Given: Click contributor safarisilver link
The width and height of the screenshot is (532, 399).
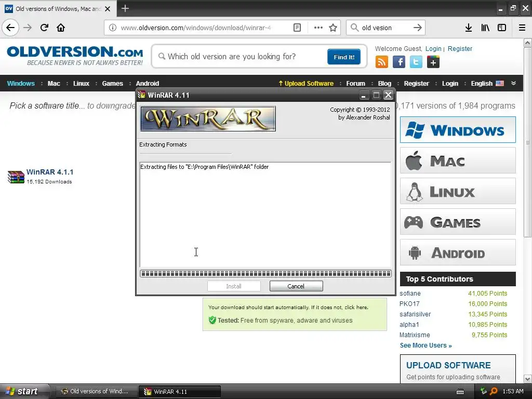Looking at the screenshot, I should click(415, 314).
